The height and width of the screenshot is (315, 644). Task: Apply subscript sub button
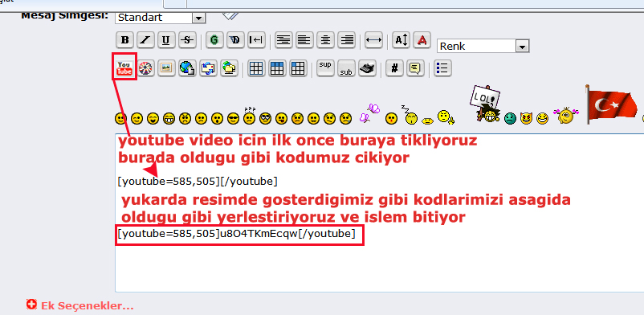coord(347,68)
